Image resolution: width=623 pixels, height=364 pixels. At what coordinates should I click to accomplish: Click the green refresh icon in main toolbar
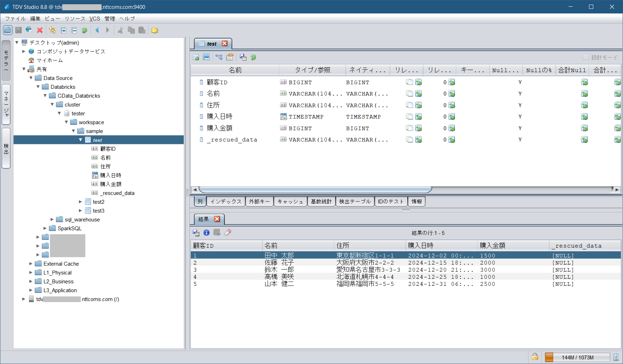[84, 30]
